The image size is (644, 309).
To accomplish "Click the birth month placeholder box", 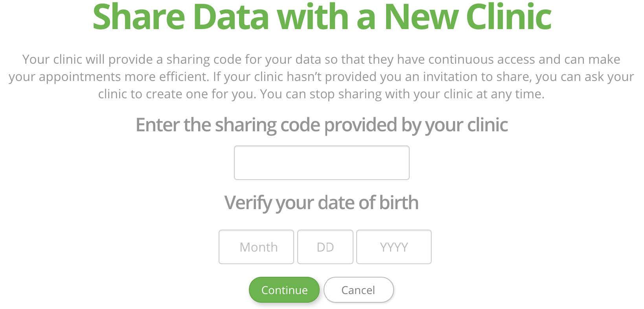I will point(256,247).
